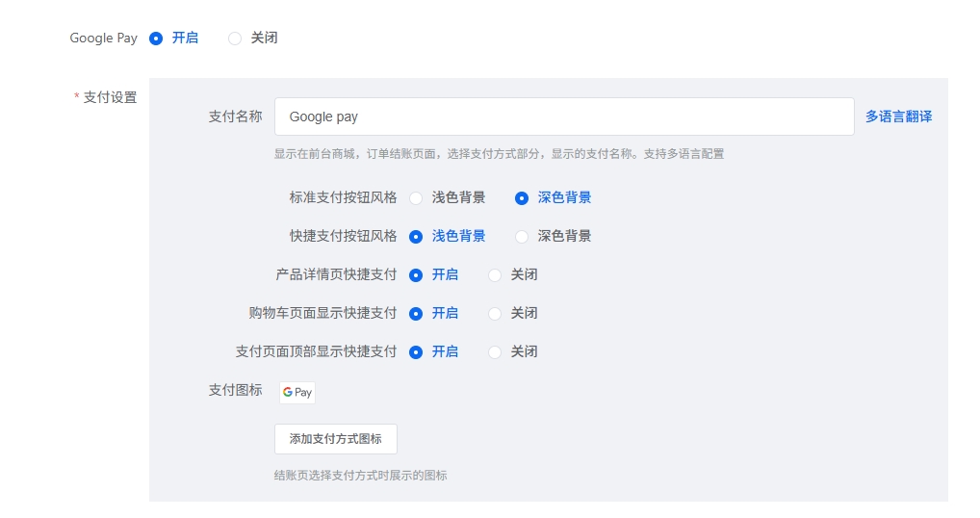Click the 添加支付方式图标 button
Screen dimensions: 980x518
click(335, 439)
